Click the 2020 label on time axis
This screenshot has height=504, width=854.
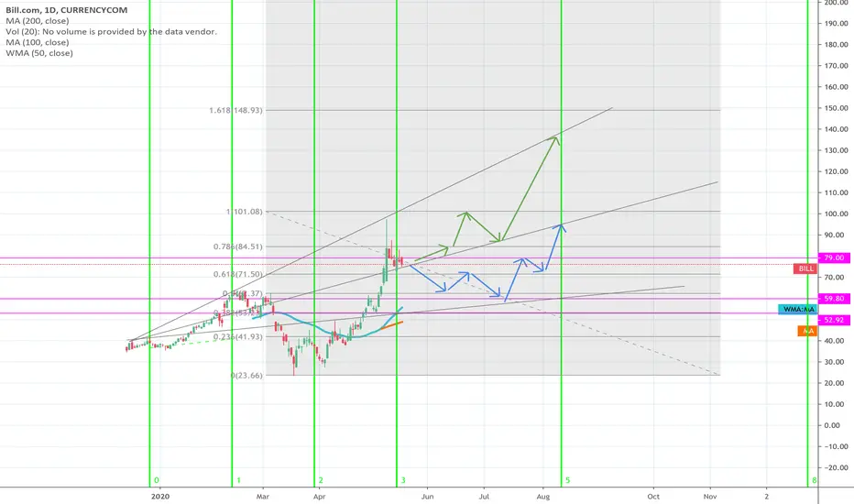pyautogui.click(x=160, y=497)
